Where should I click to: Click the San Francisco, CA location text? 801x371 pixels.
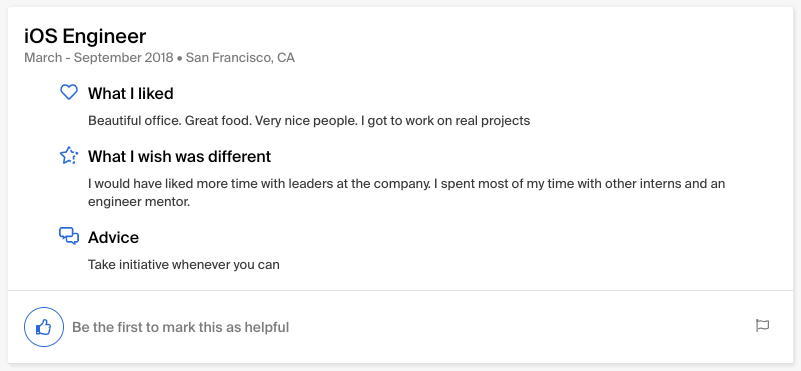240,58
